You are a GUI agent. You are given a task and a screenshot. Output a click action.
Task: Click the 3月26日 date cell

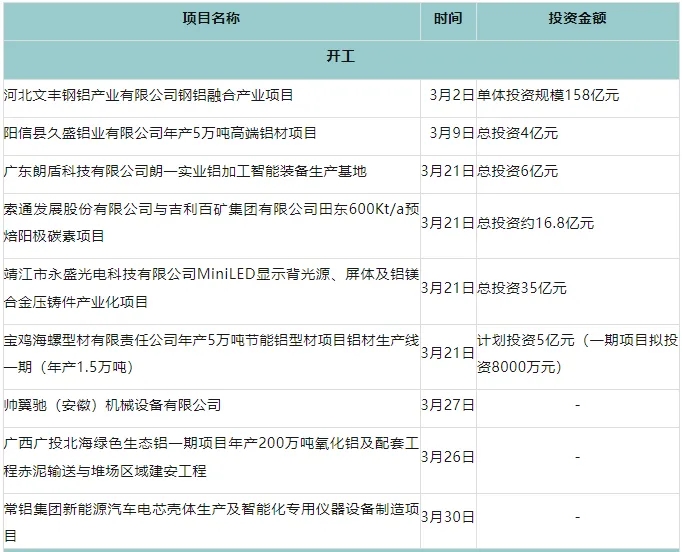448,457
